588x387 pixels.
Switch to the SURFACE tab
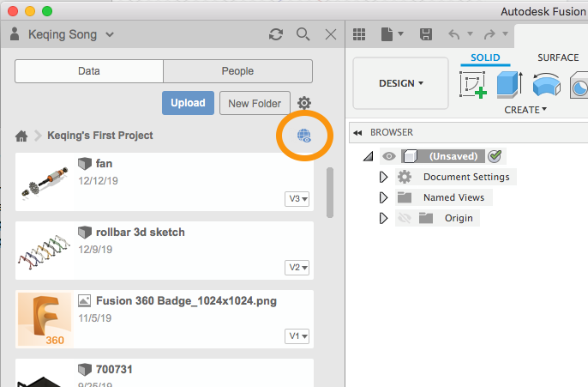click(558, 57)
